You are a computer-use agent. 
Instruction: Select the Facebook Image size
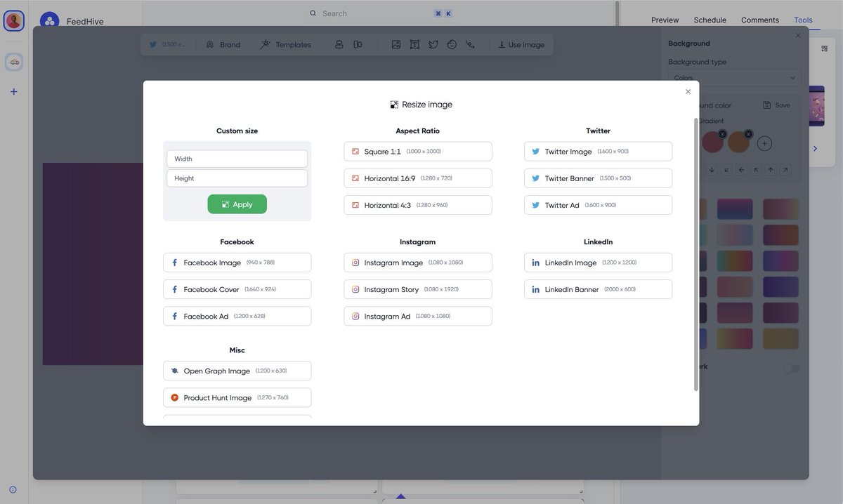(x=237, y=263)
